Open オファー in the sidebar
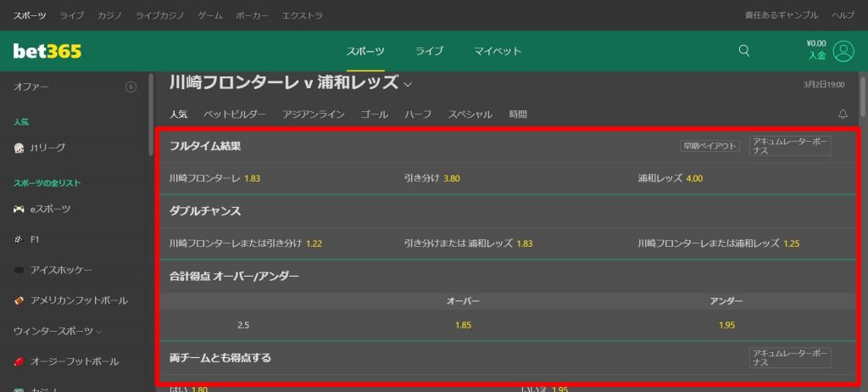This screenshot has width=868, height=392. coord(31,87)
